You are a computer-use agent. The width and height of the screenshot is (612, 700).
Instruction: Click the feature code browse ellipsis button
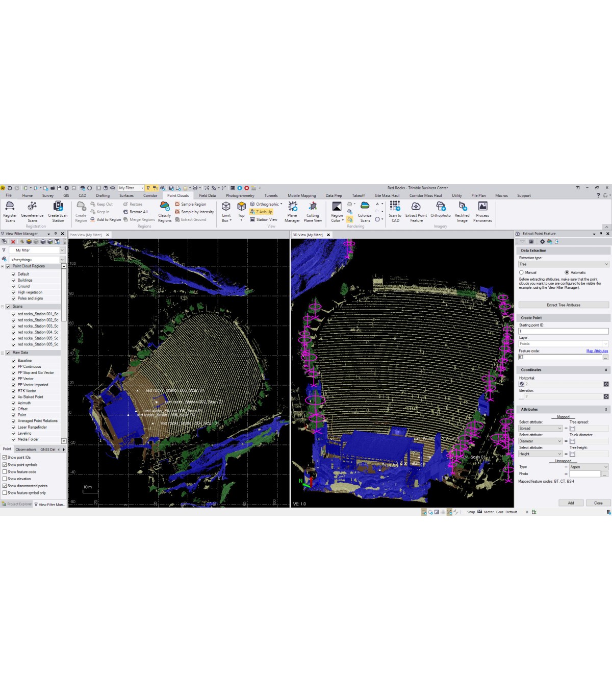tap(605, 357)
